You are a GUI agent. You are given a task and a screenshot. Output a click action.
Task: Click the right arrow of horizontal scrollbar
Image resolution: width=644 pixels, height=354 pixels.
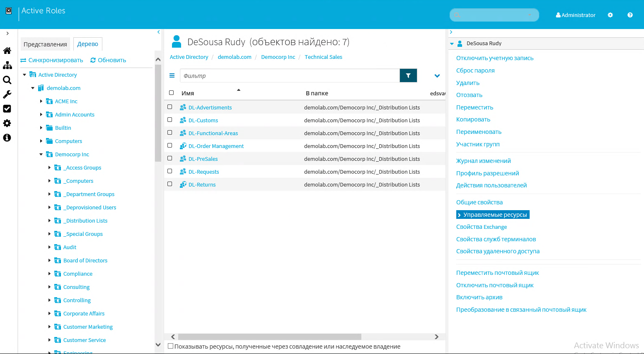[x=436, y=337]
